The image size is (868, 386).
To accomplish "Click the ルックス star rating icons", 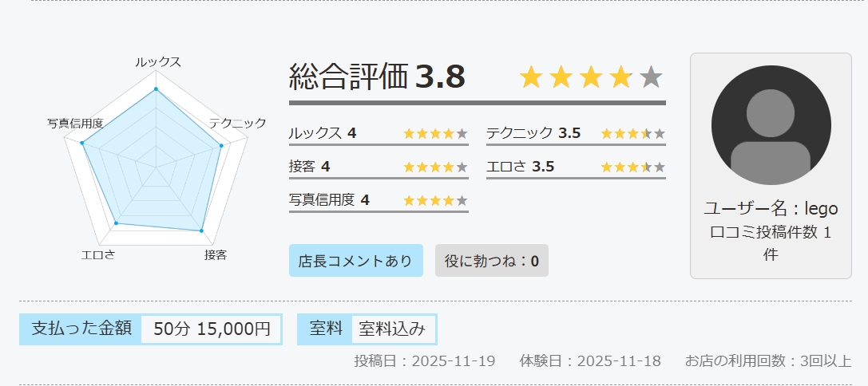I will point(435,134).
